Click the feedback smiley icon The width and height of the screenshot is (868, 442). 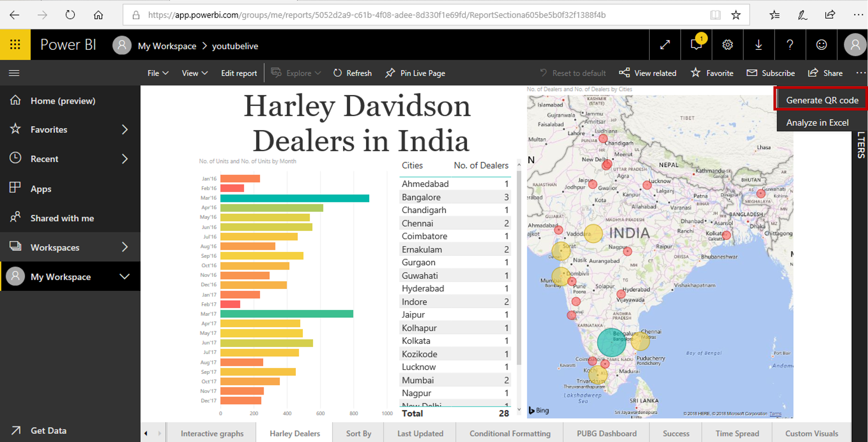[821, 45]
